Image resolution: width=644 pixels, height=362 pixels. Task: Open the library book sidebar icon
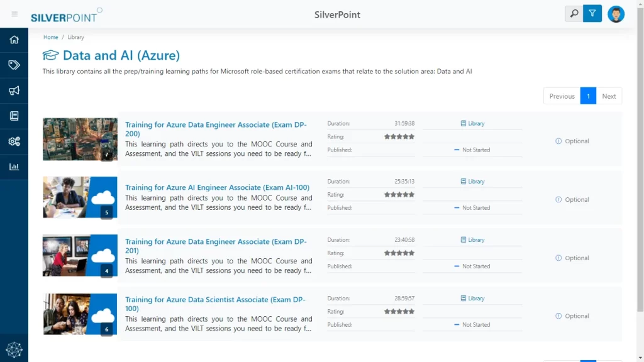14,116
